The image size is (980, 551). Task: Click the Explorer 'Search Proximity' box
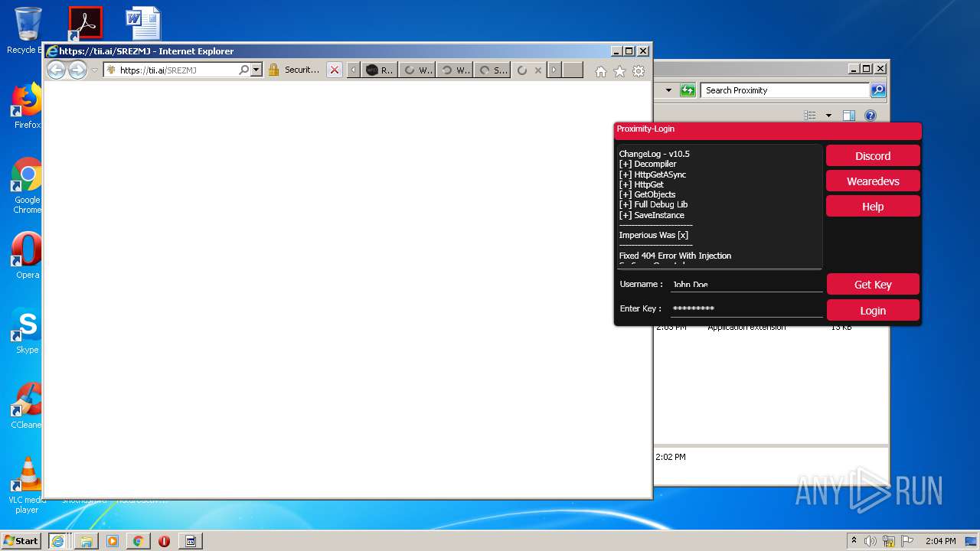[x=785, y=90]
